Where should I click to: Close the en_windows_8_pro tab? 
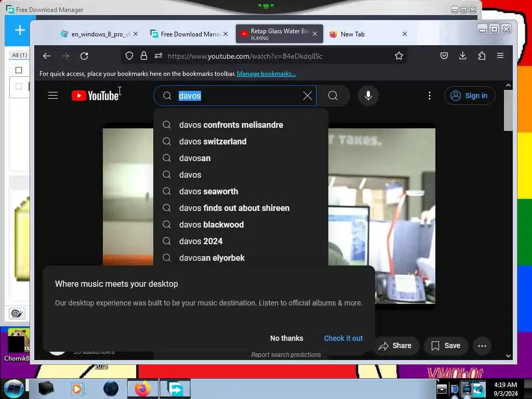tap(136, 34)
